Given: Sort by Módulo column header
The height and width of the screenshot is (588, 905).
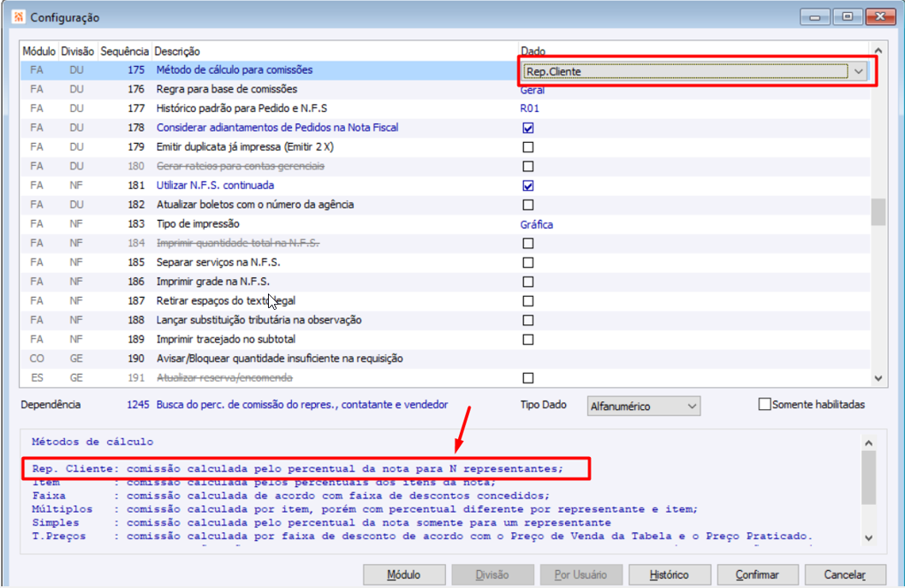Looking at the screenshot, I should click(39, 51).
